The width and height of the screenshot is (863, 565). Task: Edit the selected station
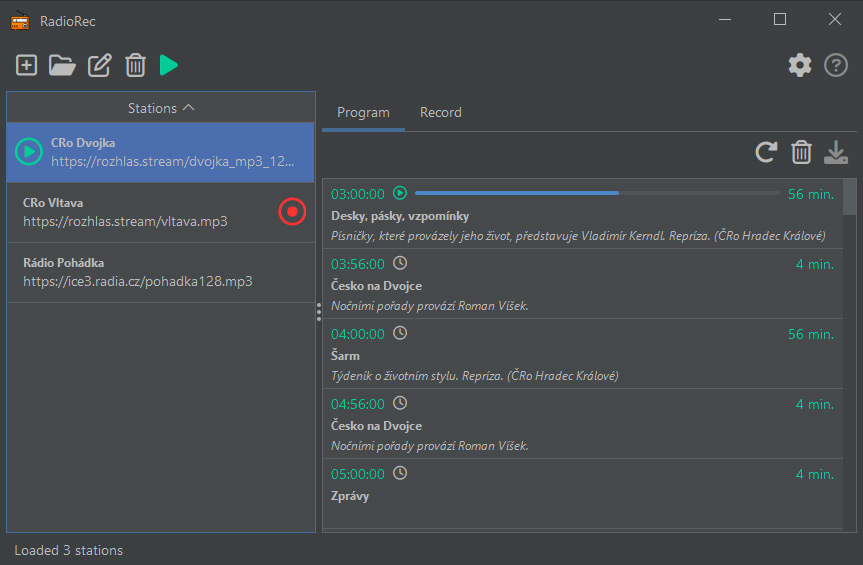(100, 65)
